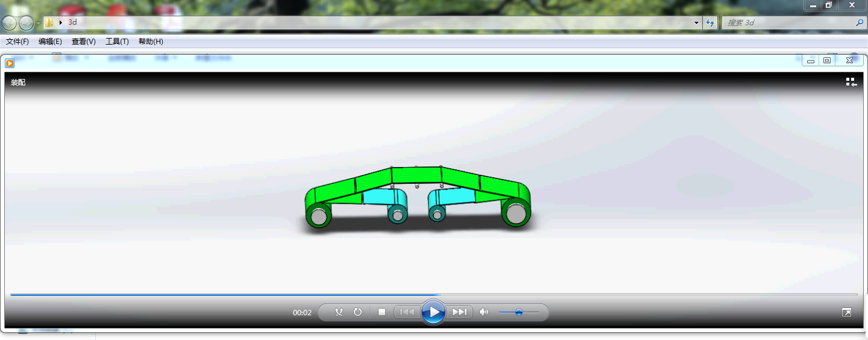Click the video seek progress bar
868x340 pixels.
[x=434, y=295]
